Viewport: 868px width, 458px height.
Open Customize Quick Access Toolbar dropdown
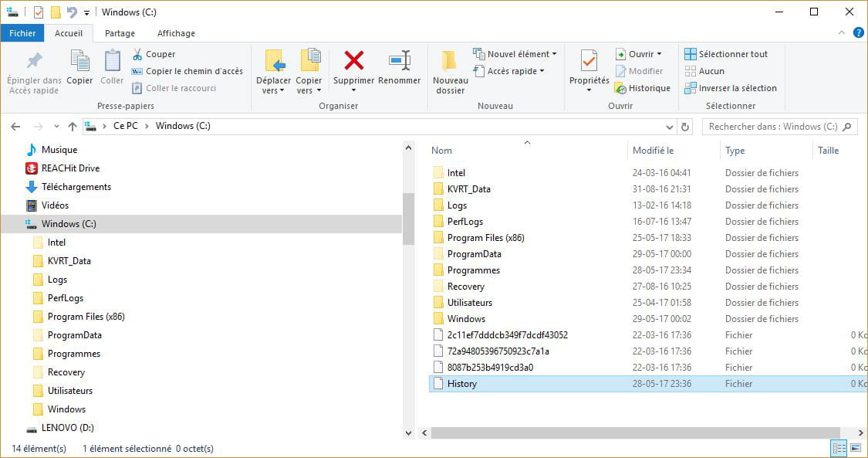[87, 12]
